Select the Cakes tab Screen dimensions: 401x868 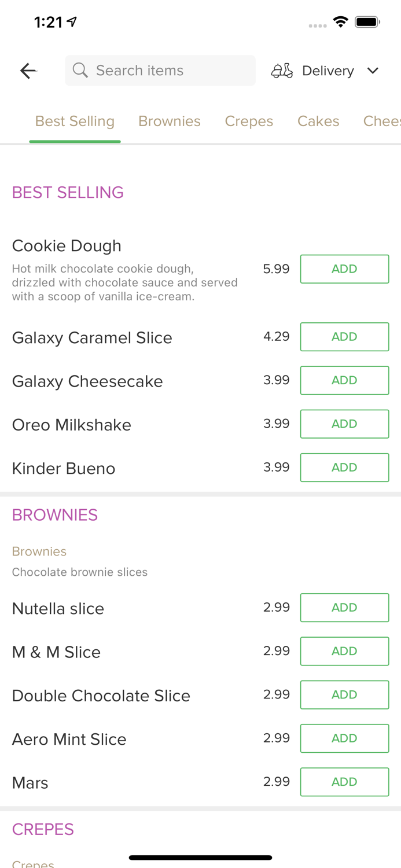coord(318,121)
